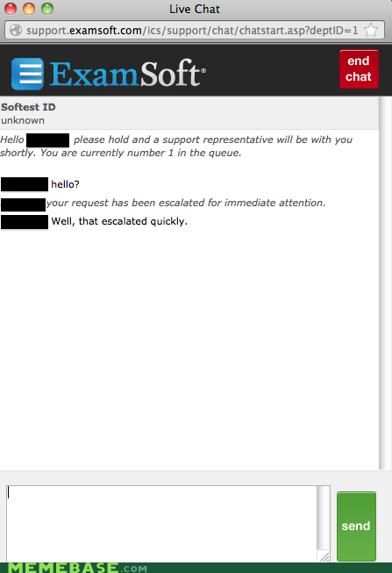Focus the chat message text box
392x573 pixels.
point(161,524)
